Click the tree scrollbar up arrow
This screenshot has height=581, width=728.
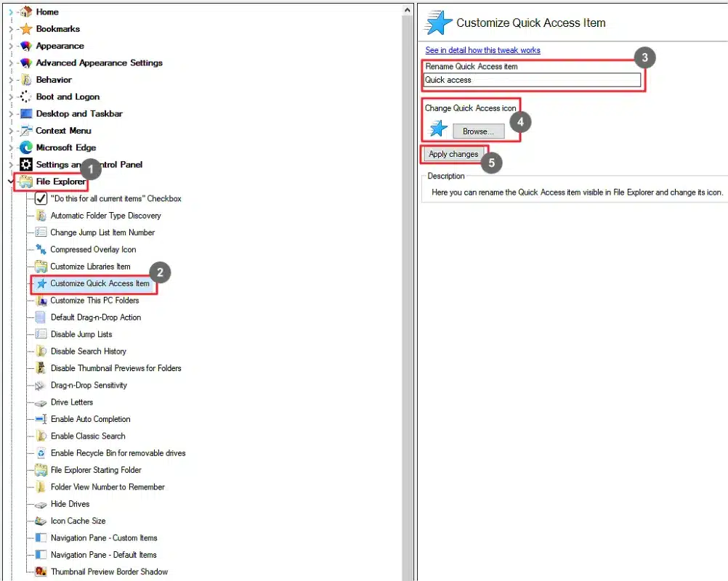pyautogui.click(x=407, y=9)
